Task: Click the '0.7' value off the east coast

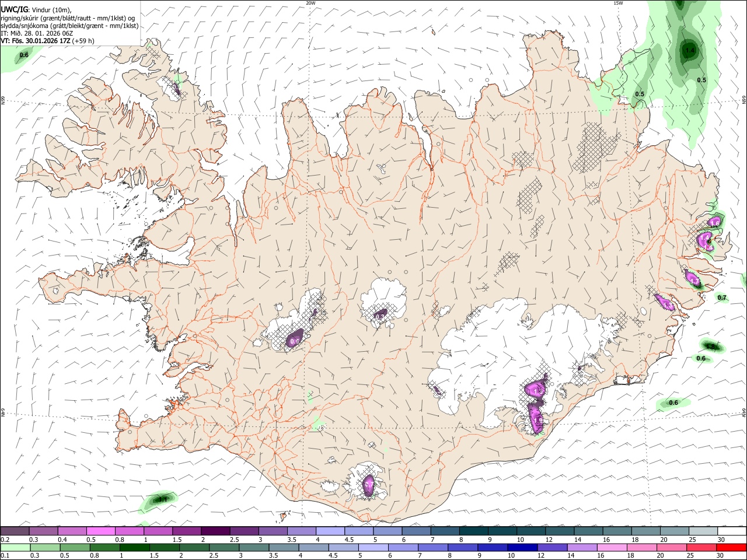Action: tap(722, 297)
